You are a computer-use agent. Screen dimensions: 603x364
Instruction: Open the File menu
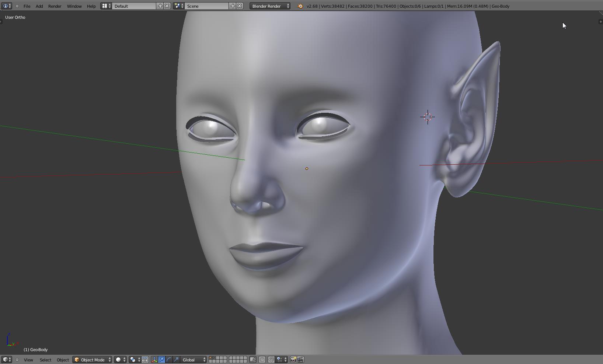click(x=27, y=6)
